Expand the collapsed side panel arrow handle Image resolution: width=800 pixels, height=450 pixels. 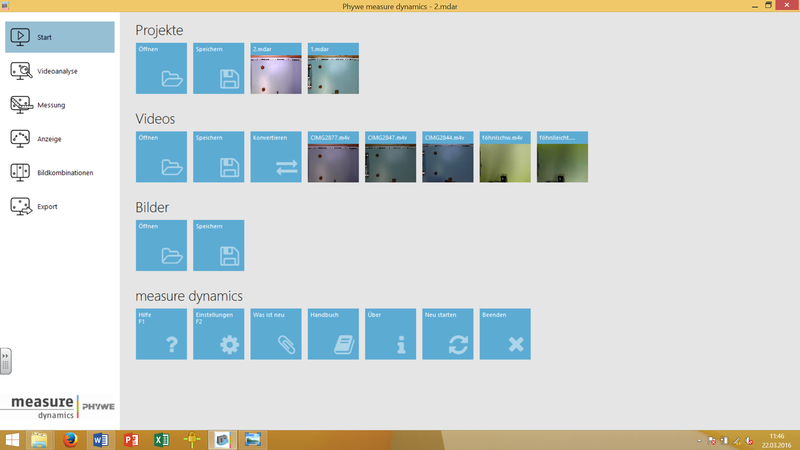[5, 360]
